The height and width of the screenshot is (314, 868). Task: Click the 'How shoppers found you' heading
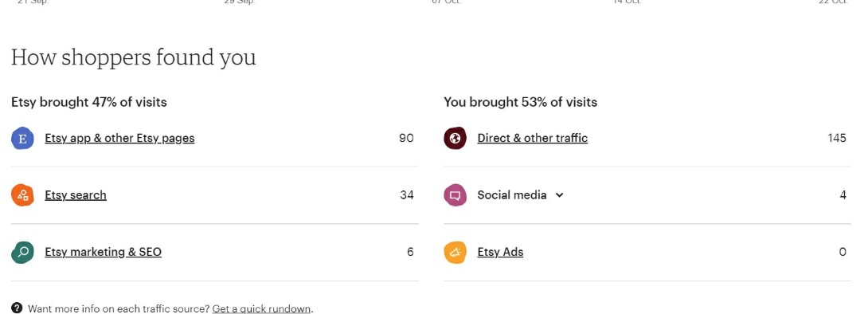pyautogui.click(x=134, y=57)
